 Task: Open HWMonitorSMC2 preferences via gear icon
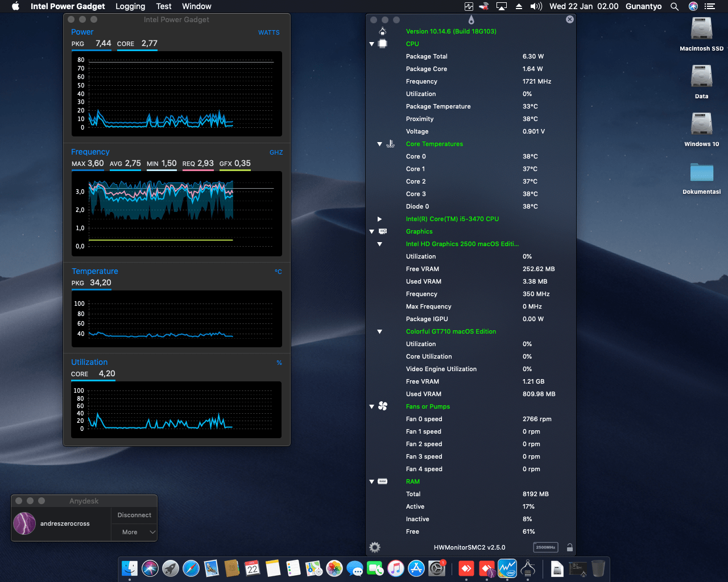(374, 547)
